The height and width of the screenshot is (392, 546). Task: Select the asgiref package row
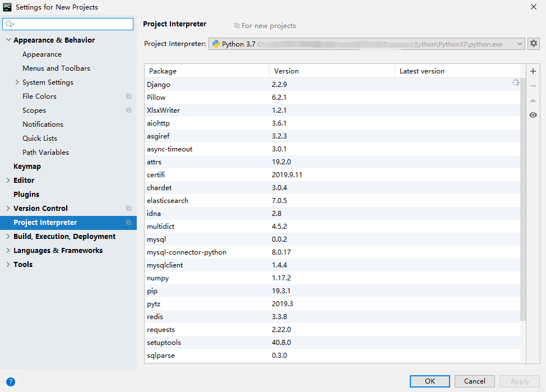point(332,136)
